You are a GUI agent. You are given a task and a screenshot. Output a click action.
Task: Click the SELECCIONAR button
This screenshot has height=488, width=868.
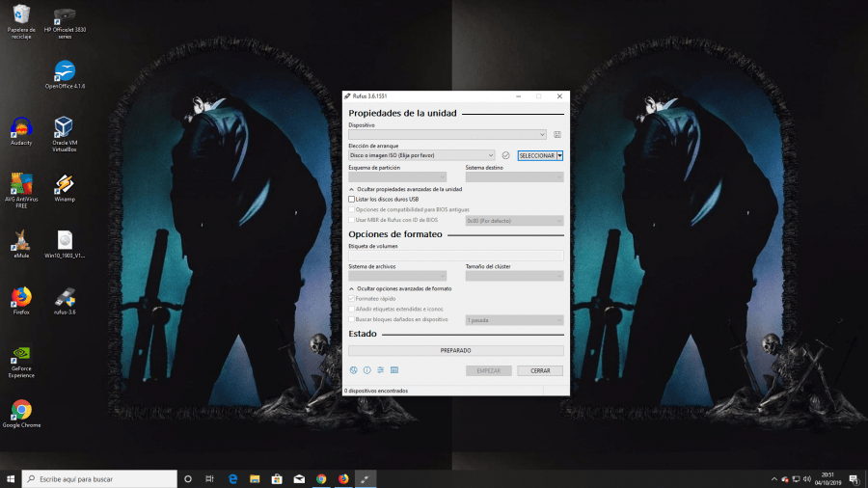[536, 155]
